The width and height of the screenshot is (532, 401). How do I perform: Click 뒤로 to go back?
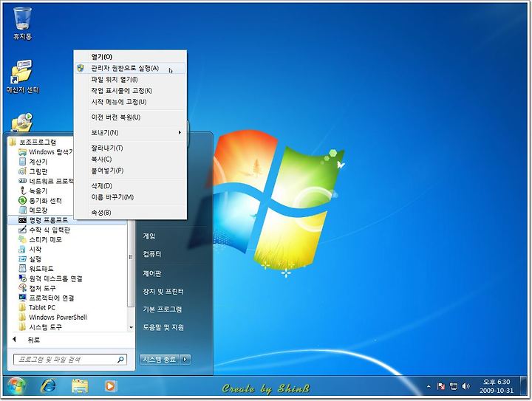pos(27,340)
